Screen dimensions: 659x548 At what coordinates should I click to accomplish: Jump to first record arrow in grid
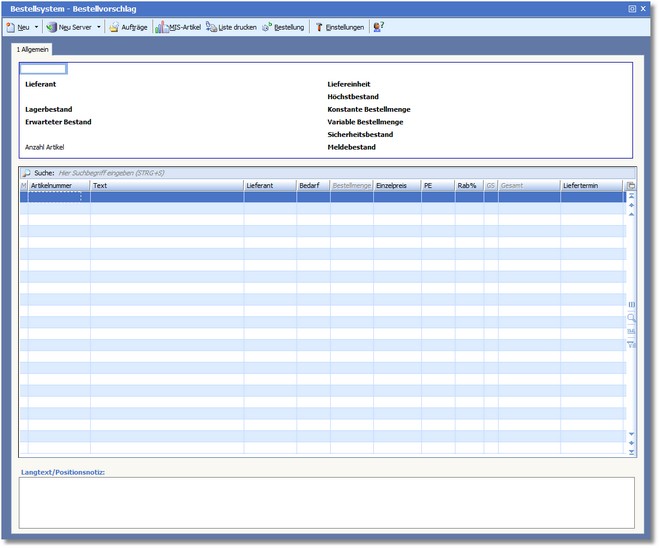tap(631, 196)
